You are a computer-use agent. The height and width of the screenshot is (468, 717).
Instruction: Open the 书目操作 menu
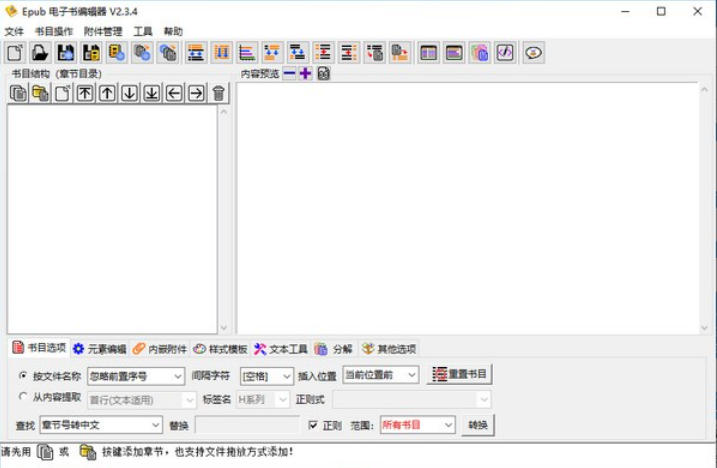pyautogui.click(x=53, y=32)
